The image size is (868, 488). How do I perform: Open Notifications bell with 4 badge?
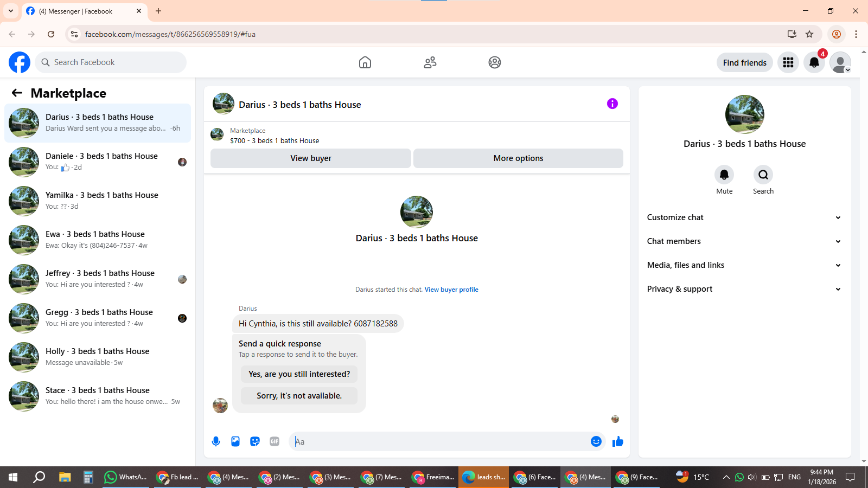[x=814, y=62]
